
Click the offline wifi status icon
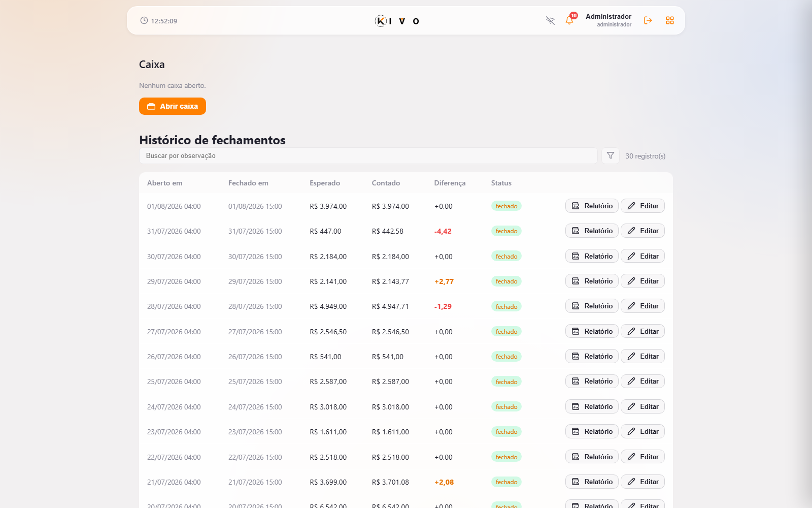[x=550, y=20]
